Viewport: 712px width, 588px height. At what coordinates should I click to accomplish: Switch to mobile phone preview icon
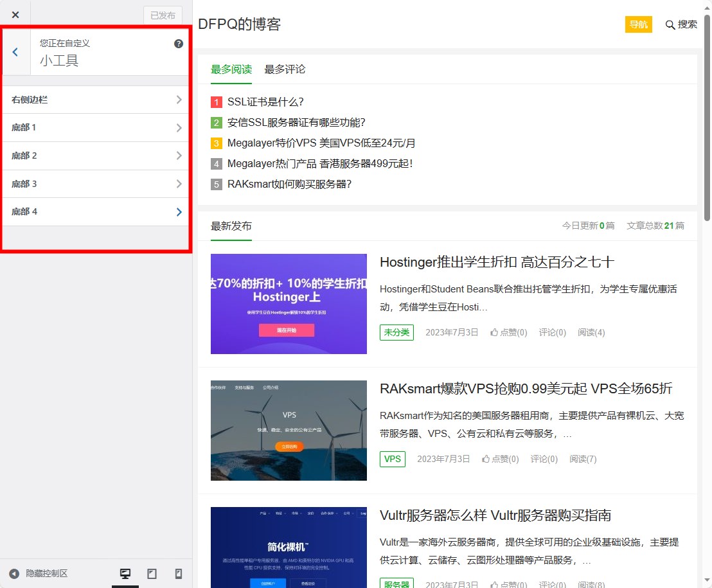pos(179,574)
